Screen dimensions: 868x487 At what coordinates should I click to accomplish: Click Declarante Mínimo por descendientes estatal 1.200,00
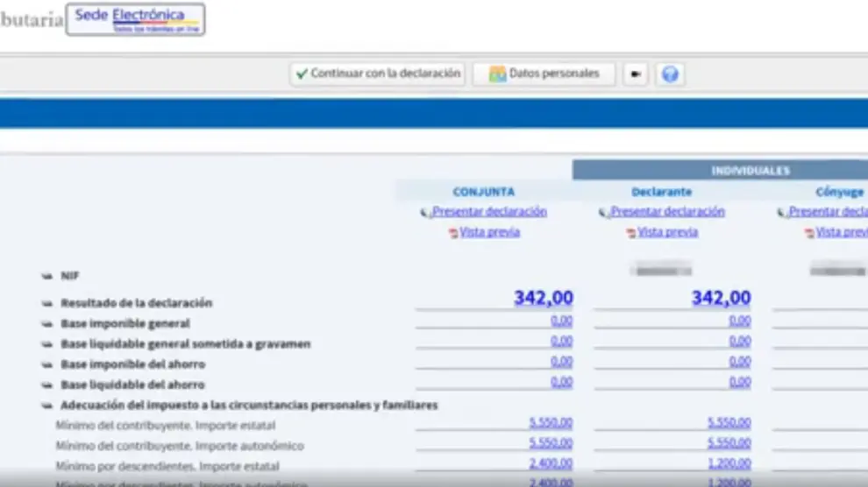729,463
